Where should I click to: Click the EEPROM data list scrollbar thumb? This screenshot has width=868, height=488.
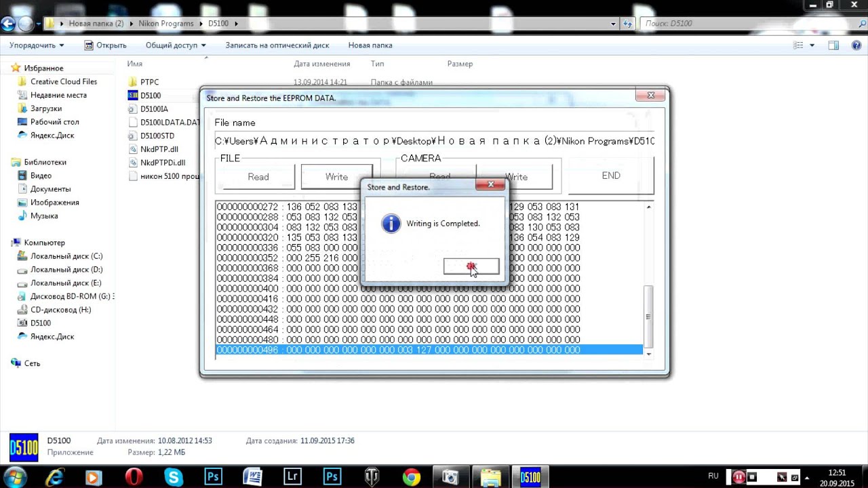648,316
